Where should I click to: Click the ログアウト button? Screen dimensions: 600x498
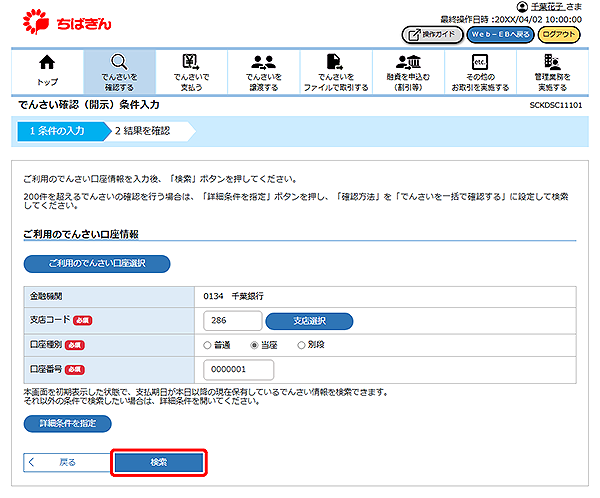(558, 34)
